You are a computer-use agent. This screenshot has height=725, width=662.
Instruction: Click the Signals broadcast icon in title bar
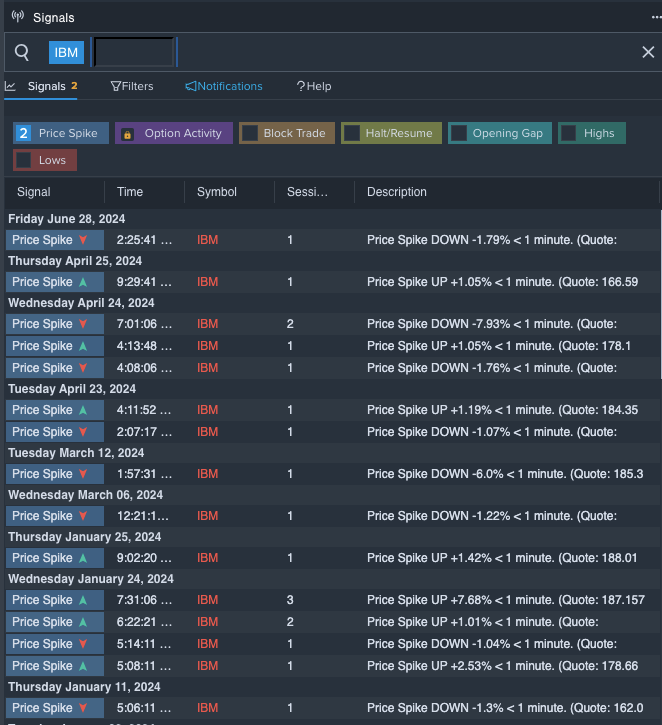pos(17,17)
